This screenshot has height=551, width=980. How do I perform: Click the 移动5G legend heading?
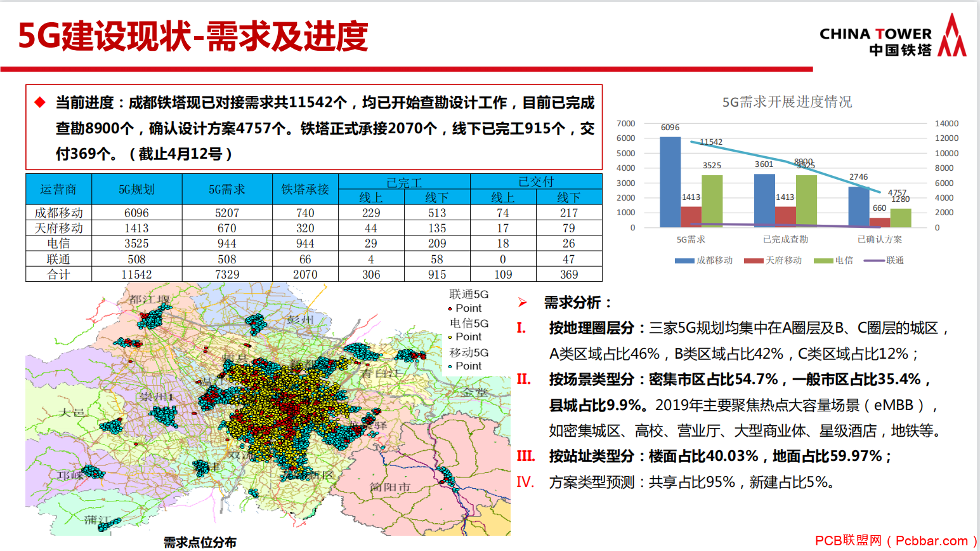[469, 352]
